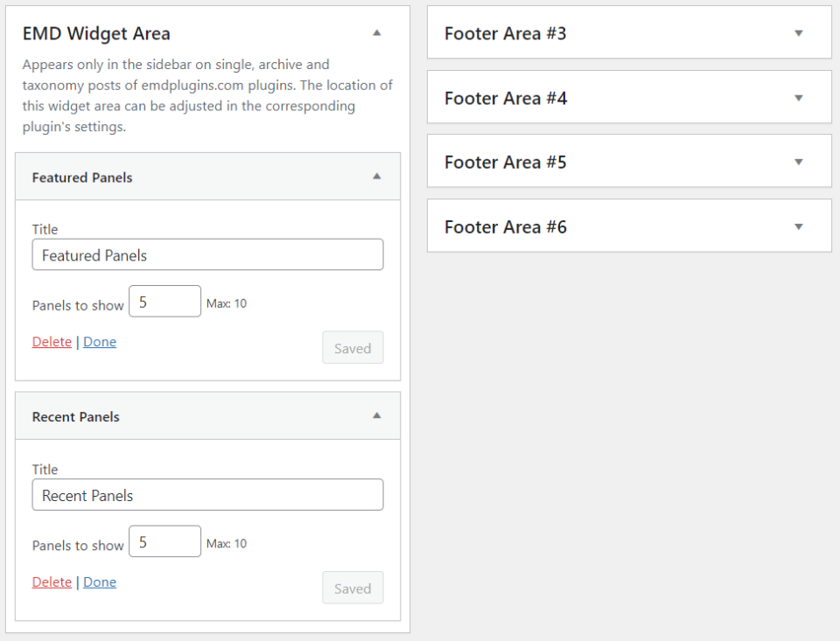840x641 pixels.
Task: Focus Featured Panels 'Panels to show' number box
Action: tap(164, 302)
